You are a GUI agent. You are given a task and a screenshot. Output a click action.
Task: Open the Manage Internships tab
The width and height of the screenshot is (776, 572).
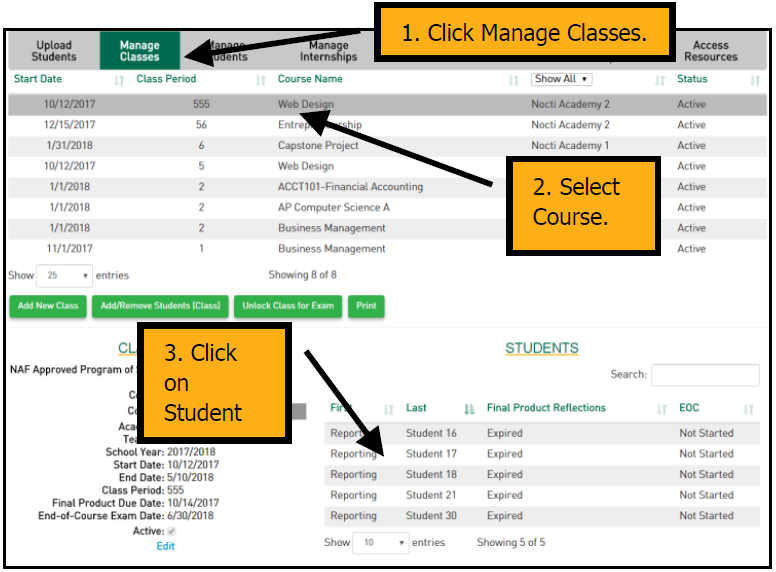[x=329, y=50]
